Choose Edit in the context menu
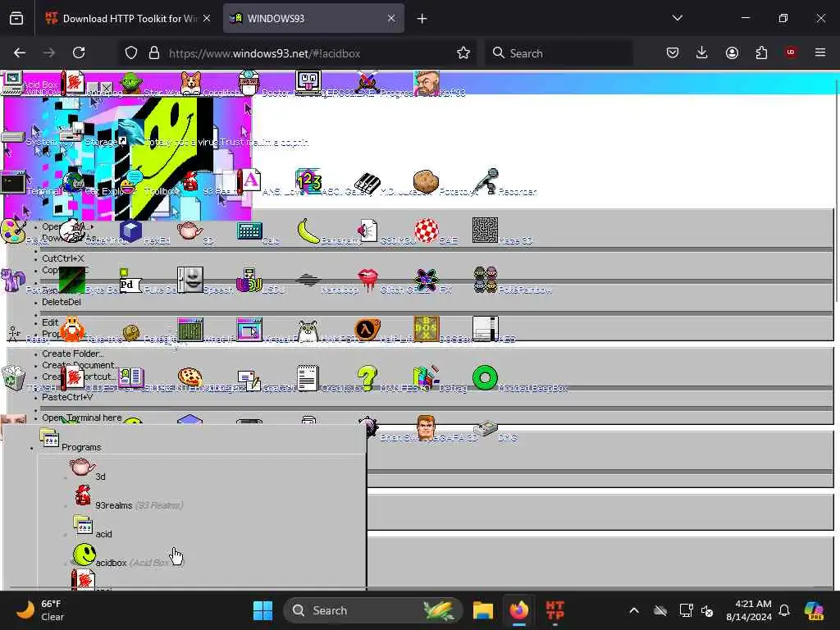Viewport: 840px width, 630px height. pyautogui.click(x=50, y=322)
